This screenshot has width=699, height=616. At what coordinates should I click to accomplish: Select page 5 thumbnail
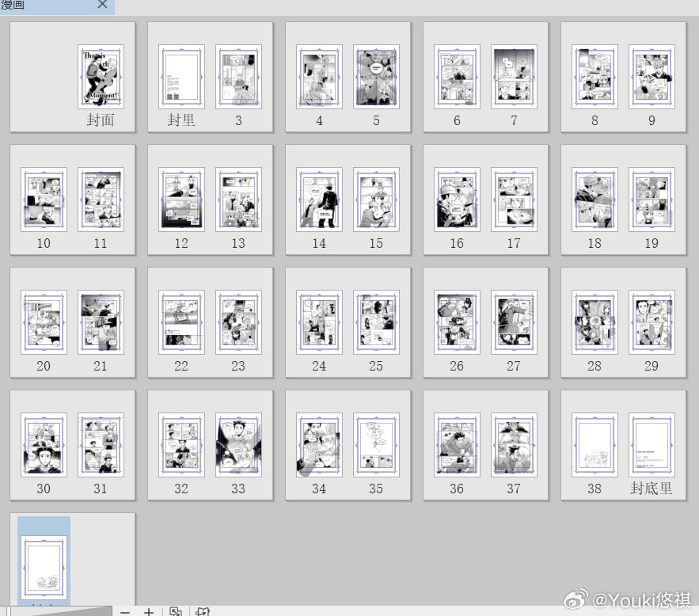(376, 77)
